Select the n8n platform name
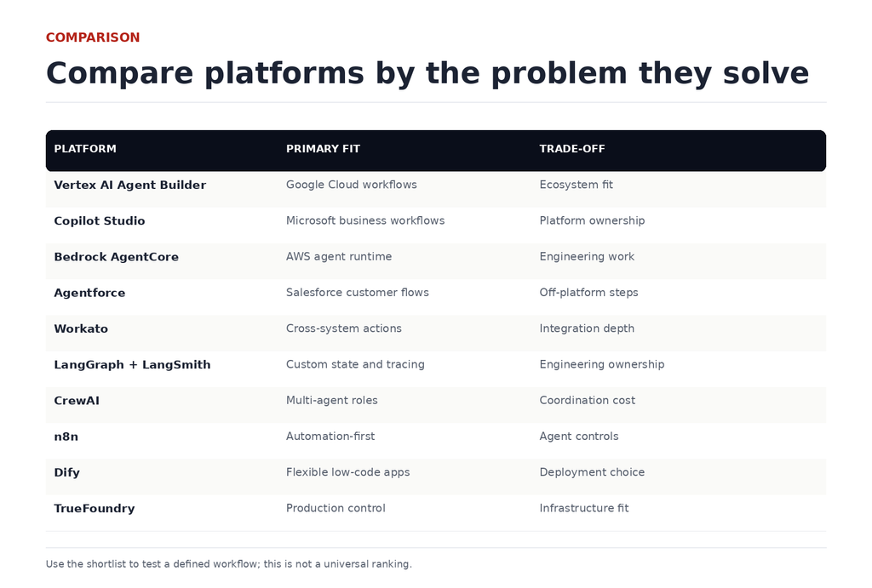The height and width of the screenshot is (588, 872). (66, 437)
